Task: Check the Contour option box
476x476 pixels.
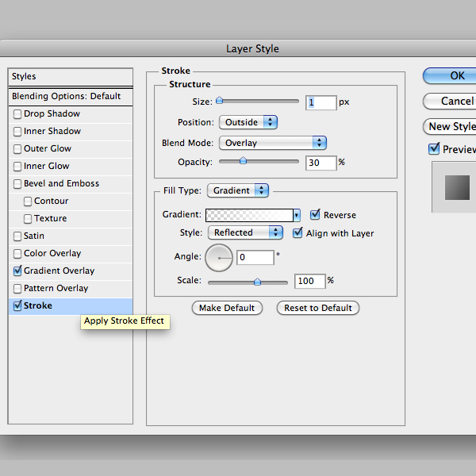Action: (x=28, y=202)
